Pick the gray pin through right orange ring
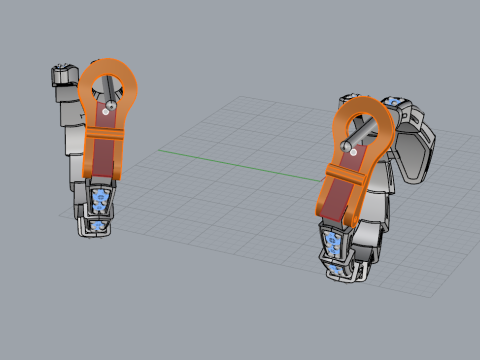This screenshot has height=360, width=480. click(360, 135)
